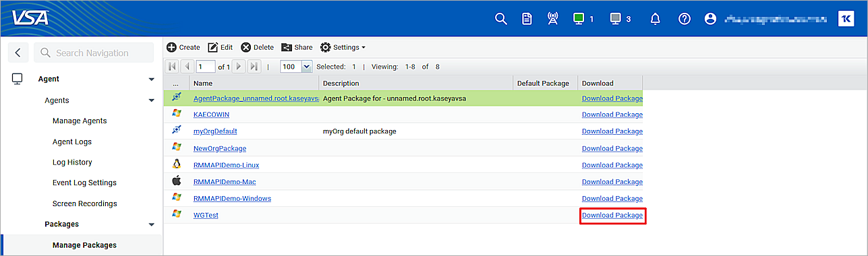Screen dimensions: 868x256
Task: Go to the first page of results
Action: tap(172, 67)
